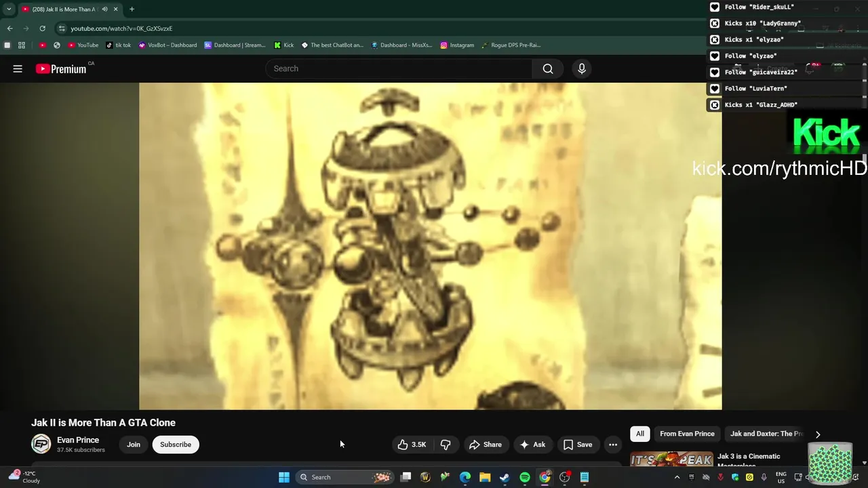Open the Notepad taskbar icon
Screen dimensions: 868x488
click(585, 477)
